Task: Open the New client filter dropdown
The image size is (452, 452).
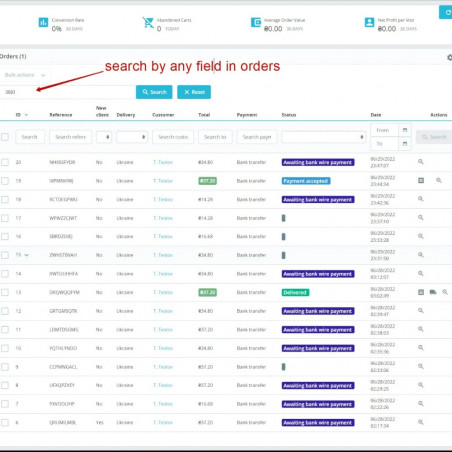Action: [104, 137]
